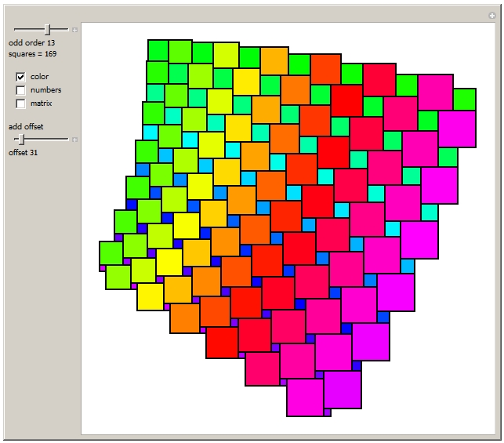
Task: Click the 'add offset' label
Action: click(26, 127)
